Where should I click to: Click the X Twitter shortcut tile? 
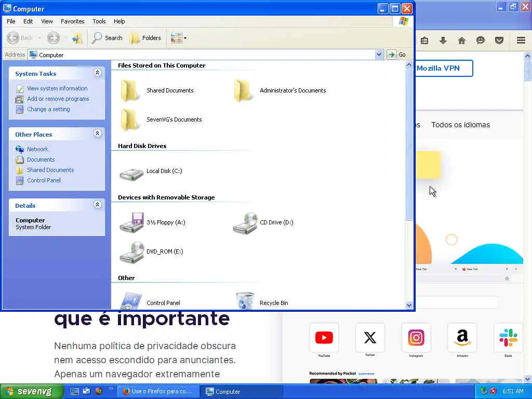click(x=370, y=338)
